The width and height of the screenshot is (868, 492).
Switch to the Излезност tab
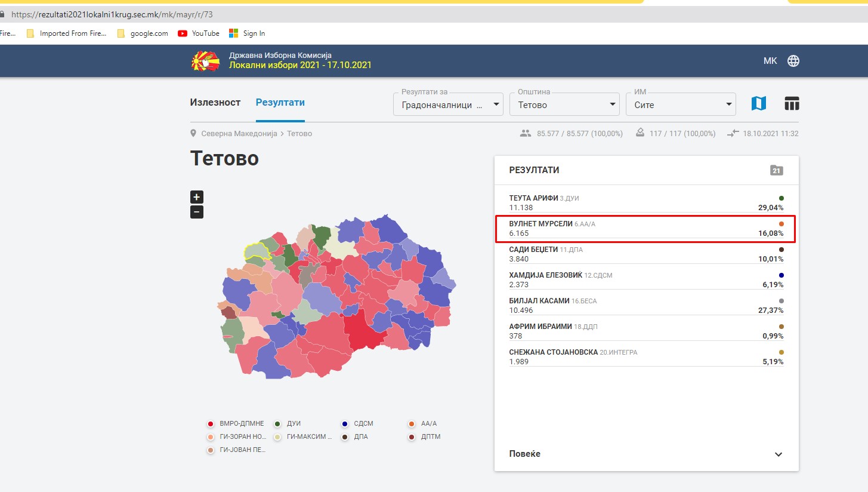[x=215, y=102]
